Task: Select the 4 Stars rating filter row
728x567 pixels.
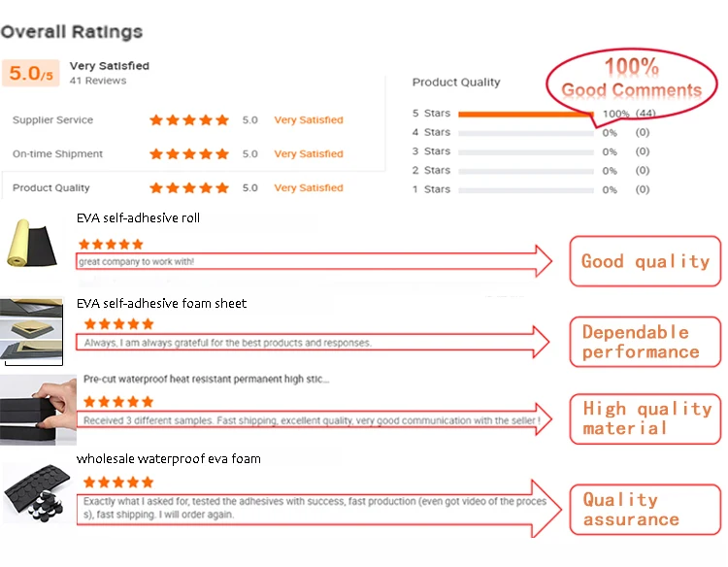Action: pos(531,133)
